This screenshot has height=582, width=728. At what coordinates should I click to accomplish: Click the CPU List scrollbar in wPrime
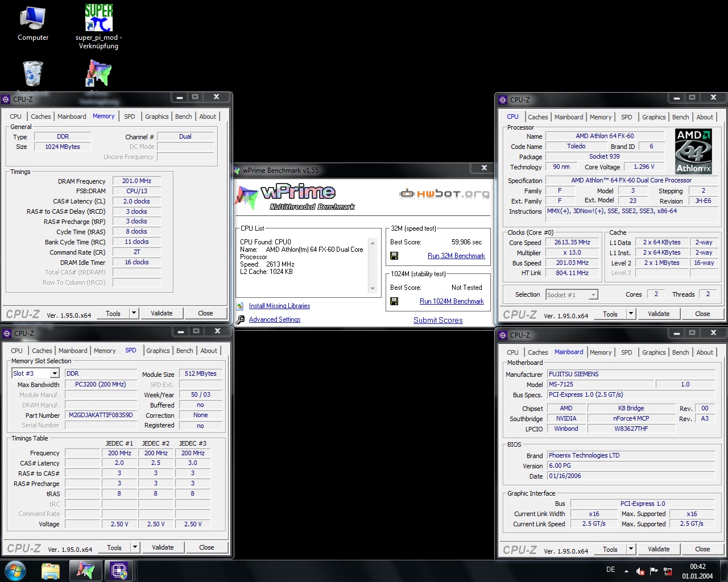pos(373,265)
